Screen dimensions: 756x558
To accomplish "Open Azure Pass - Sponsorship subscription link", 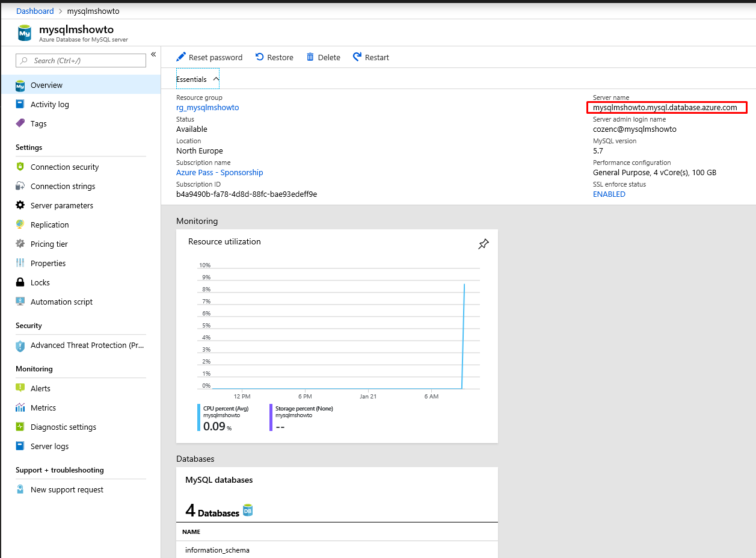I will tap(220, 172).
